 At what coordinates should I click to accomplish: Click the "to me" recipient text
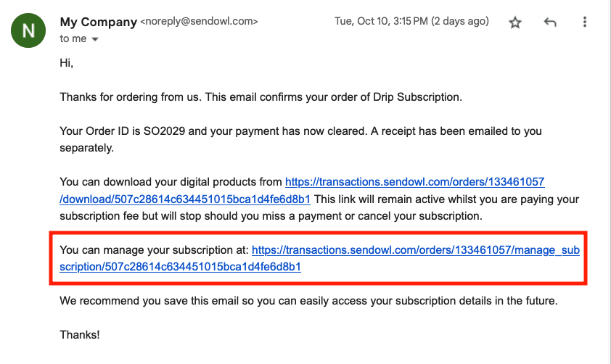point(73,39)
